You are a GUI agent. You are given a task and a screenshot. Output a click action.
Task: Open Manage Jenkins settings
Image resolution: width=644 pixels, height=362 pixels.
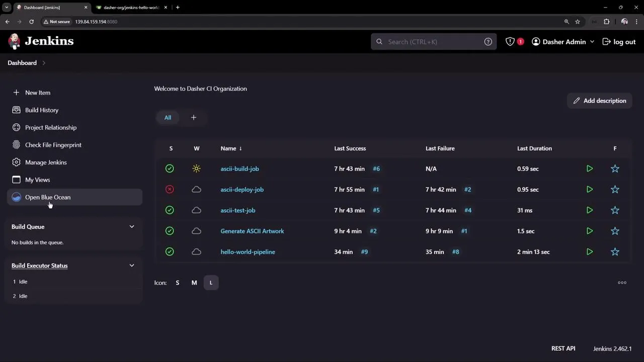pos(46,162)
